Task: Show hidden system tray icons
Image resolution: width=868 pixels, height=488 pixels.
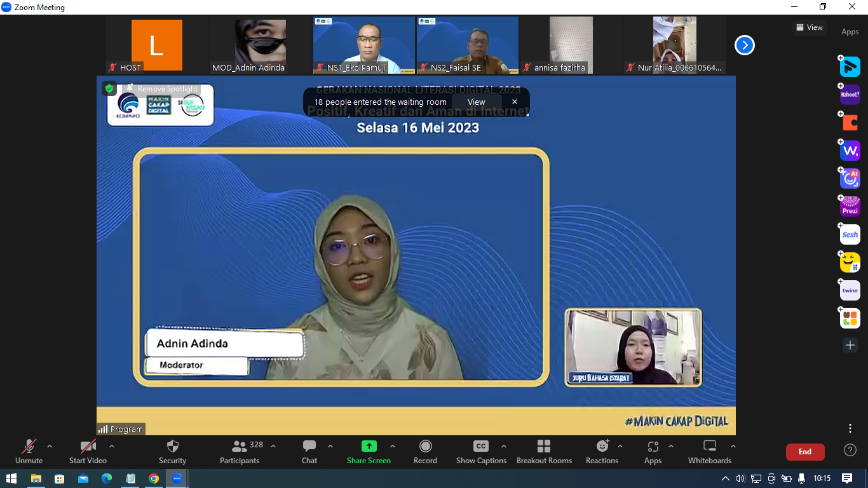Action: (726, 478)
